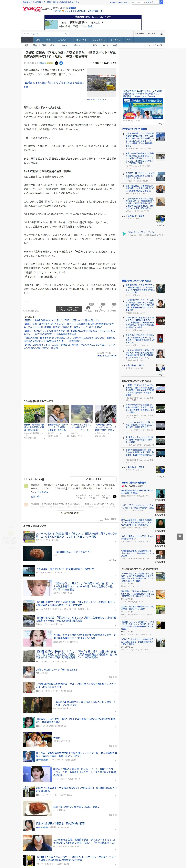
Task: Select the IT category tab
Action: coord(86,45)
